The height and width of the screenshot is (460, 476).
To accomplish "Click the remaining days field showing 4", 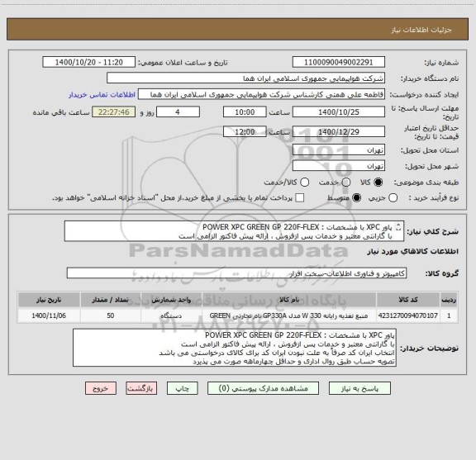I will pos(178,112).
